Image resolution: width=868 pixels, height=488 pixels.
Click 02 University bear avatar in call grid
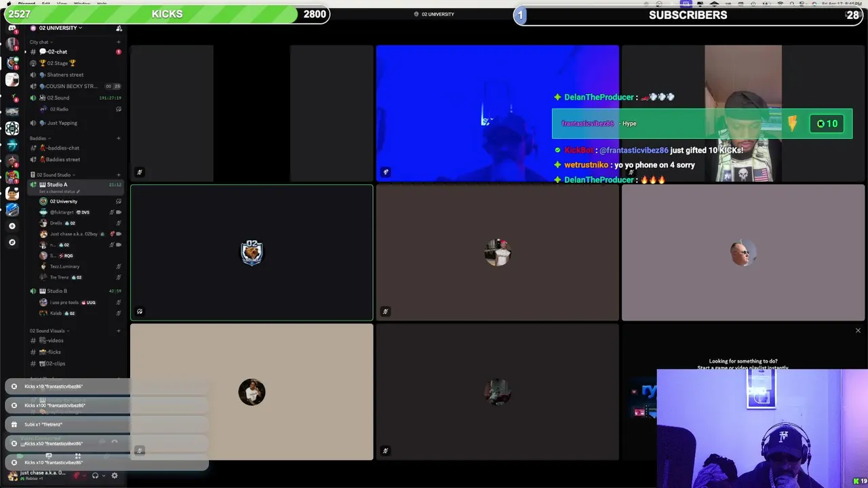click(252, 252)
